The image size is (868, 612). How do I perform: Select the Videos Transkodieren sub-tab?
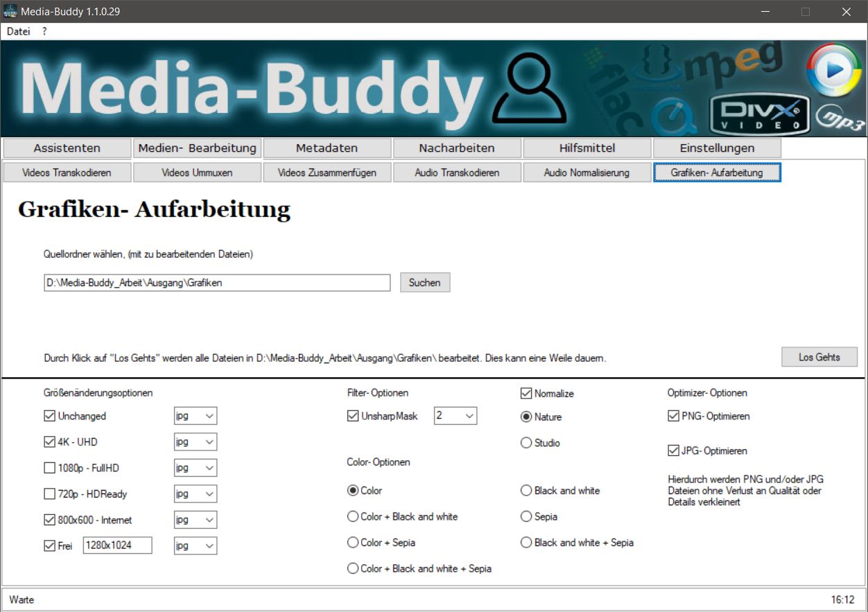pos(67,173)
